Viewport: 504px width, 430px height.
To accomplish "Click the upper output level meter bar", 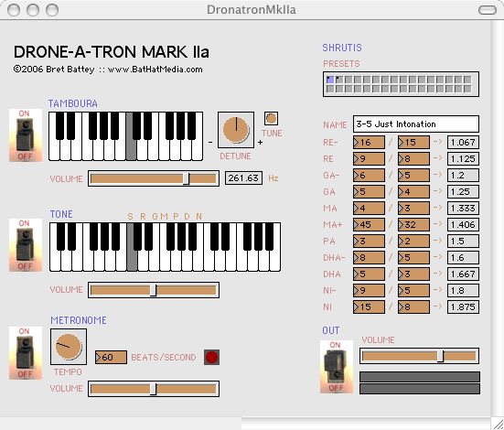I will point(420,377).
